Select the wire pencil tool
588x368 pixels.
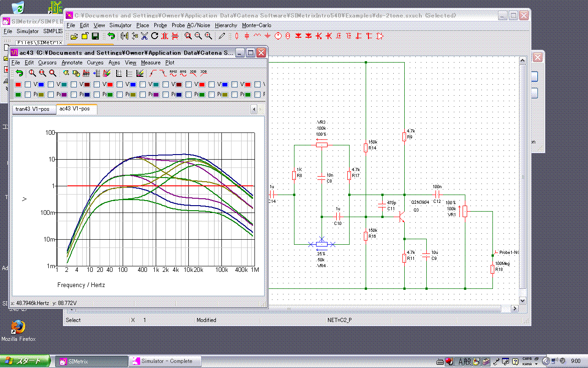(x=222, y=36)
